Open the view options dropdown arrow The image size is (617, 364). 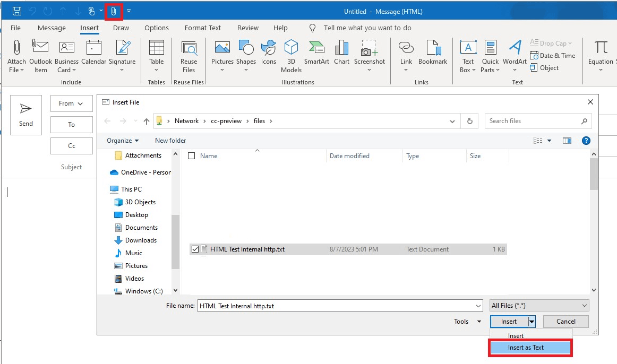550,140
